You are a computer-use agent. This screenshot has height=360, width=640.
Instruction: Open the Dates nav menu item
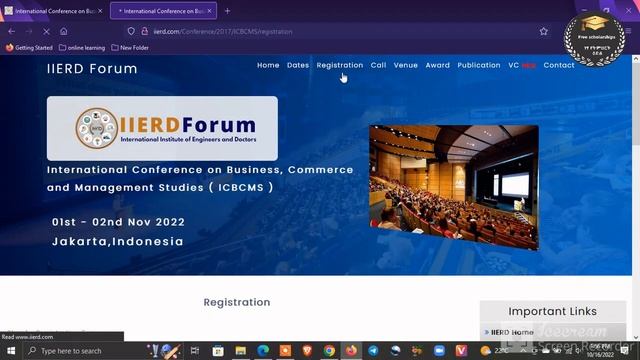298,65
